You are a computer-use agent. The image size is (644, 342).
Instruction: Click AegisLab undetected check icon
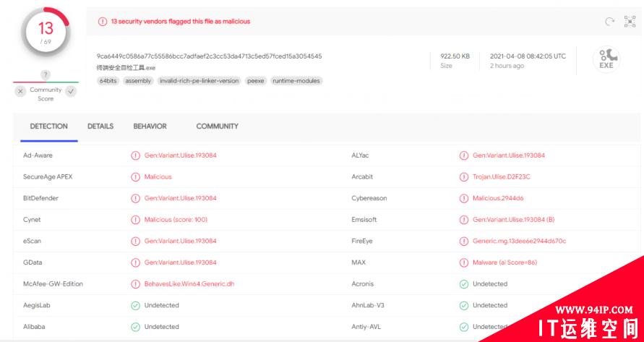135,305
